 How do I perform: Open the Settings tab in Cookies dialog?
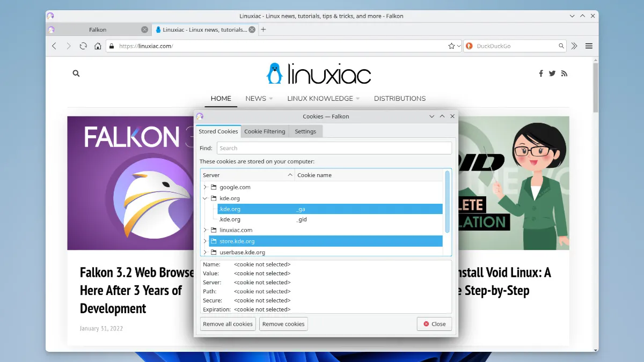point(305,131)
